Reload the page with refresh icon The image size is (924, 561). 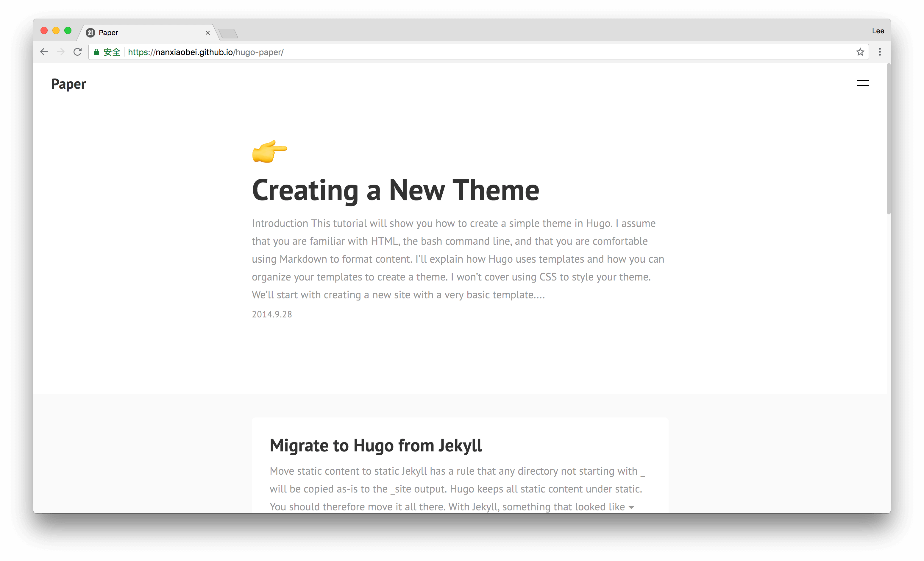tap(78, 52)
